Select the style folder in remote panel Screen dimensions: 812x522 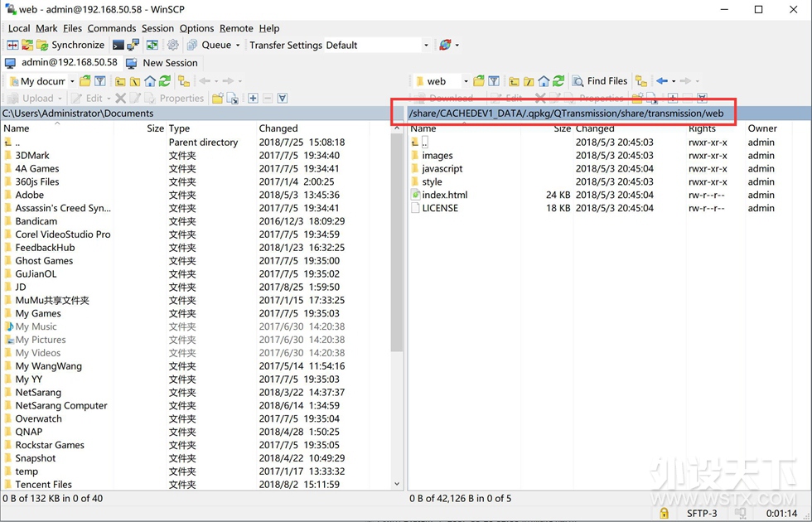pyautogui.click(x=432, y=181)
